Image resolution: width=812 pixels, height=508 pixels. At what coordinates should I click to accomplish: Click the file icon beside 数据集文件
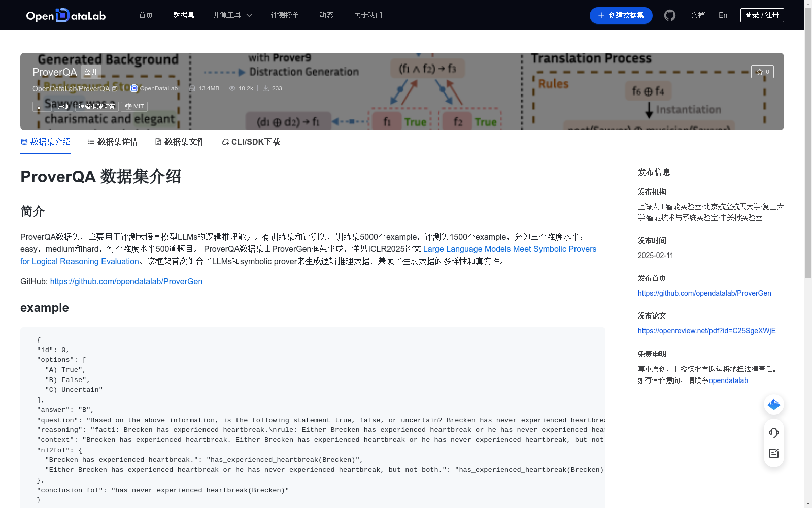tap(158, 142)
